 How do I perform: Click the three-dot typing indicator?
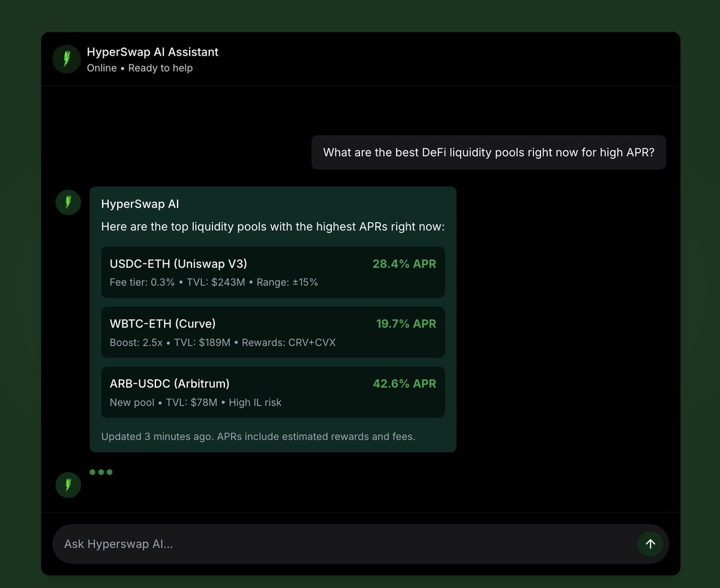point(101,472)
